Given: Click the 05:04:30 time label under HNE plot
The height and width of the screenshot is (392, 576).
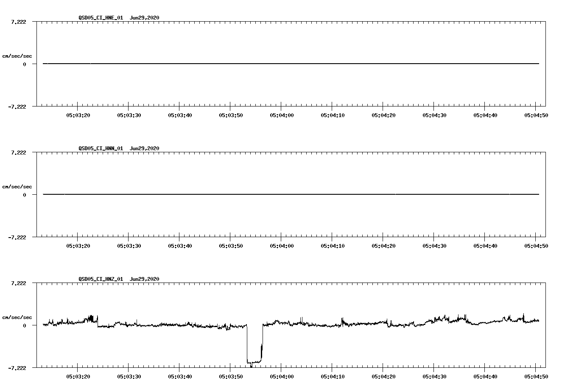Looking at the screenshot, I should click(x=434, y=115).
